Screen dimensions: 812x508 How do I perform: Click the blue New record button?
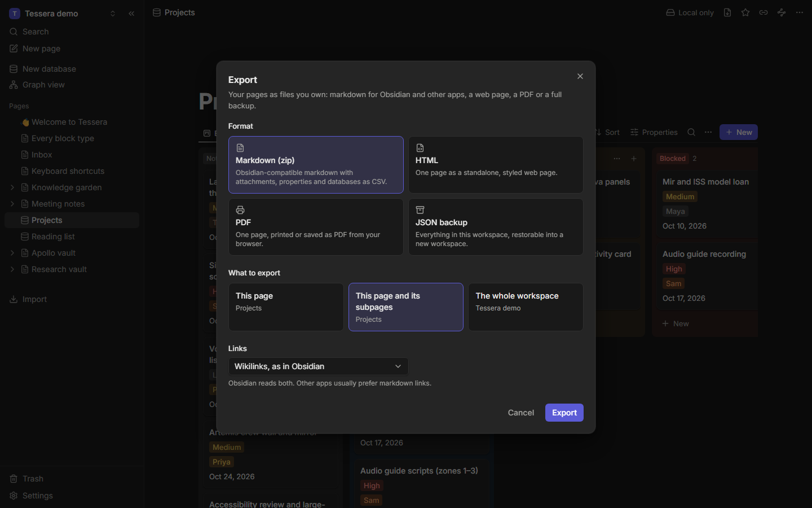click(x=739, y=132)
